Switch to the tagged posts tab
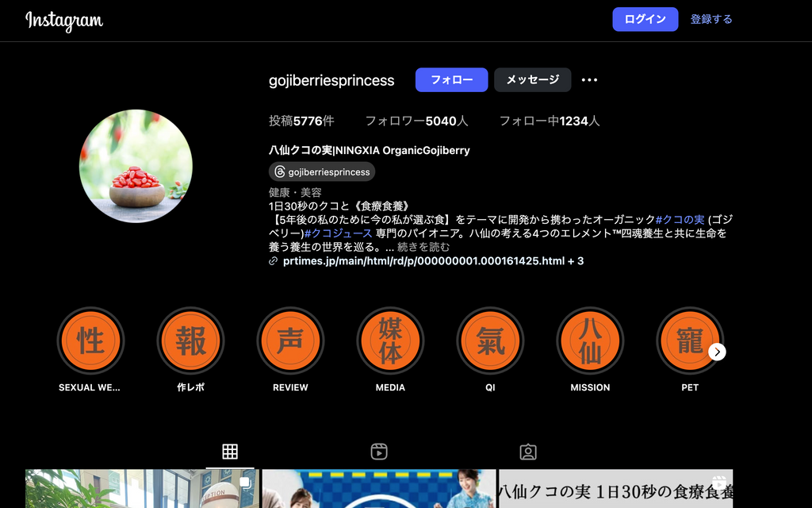The width and height of the screenshot is (812, 508). pos(528,452)
